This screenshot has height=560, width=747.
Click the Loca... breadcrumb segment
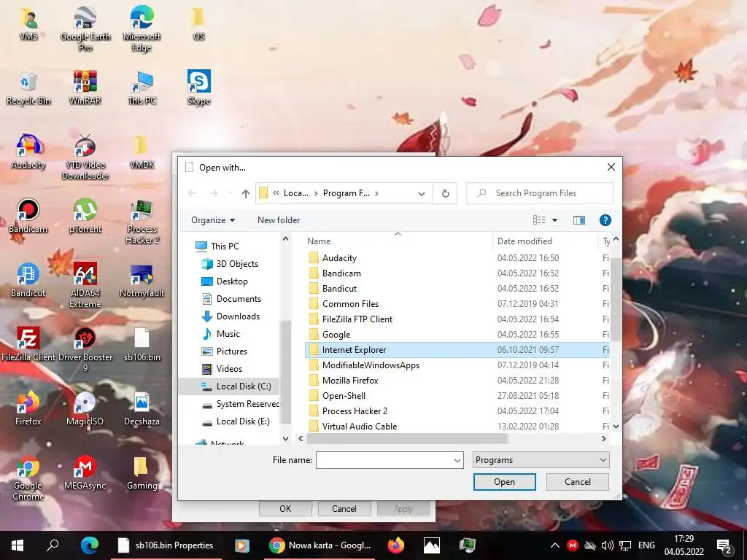[296, 193]
